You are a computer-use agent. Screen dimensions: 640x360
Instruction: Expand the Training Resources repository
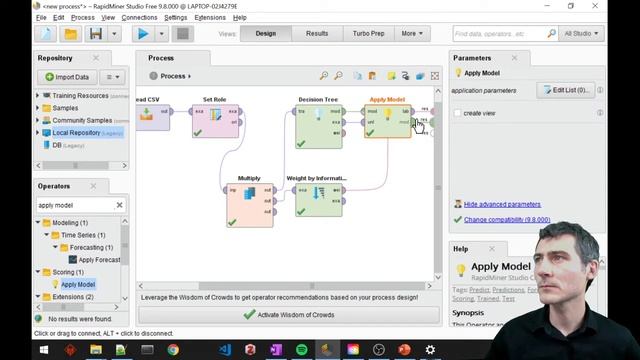pos(38,96)
